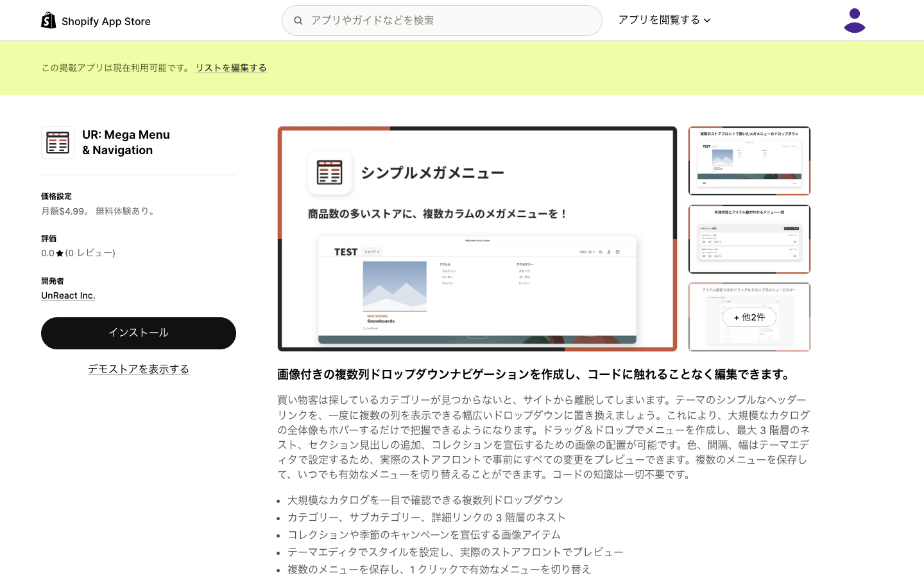Click the 開発者 label

(x=53, y=281)
